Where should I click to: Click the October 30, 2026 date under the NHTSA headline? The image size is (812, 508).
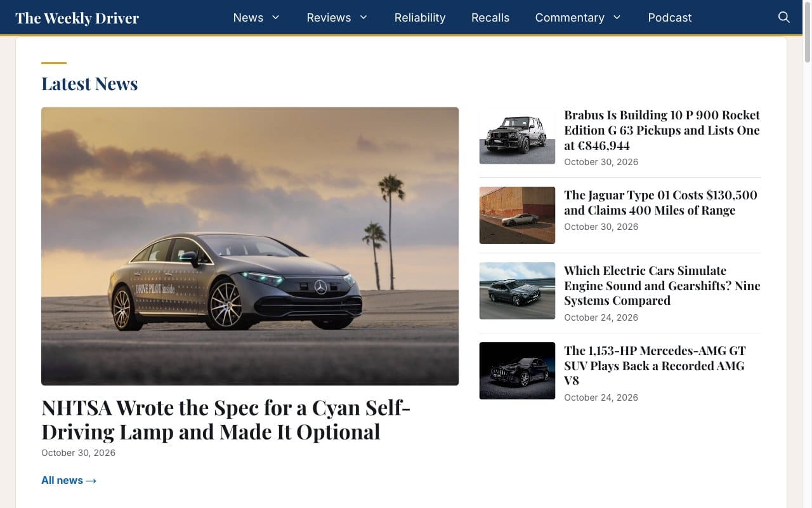click(x=78, y=453)
